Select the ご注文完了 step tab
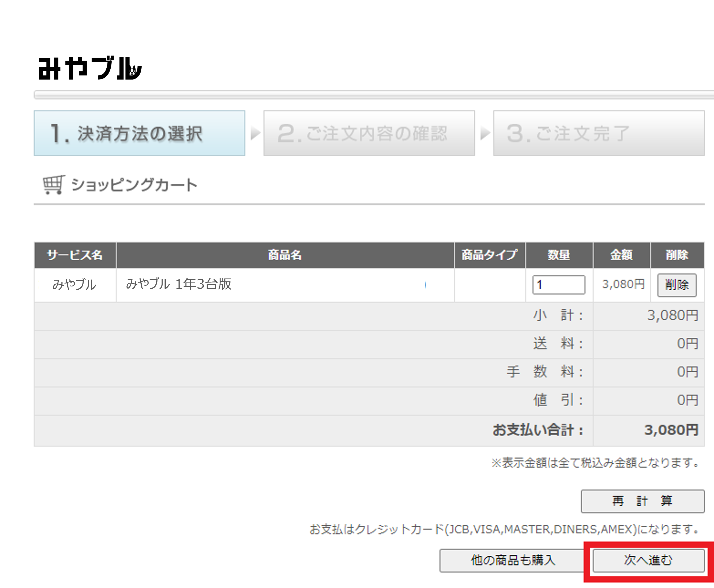 pyautogui.click(x=599, y=133)
